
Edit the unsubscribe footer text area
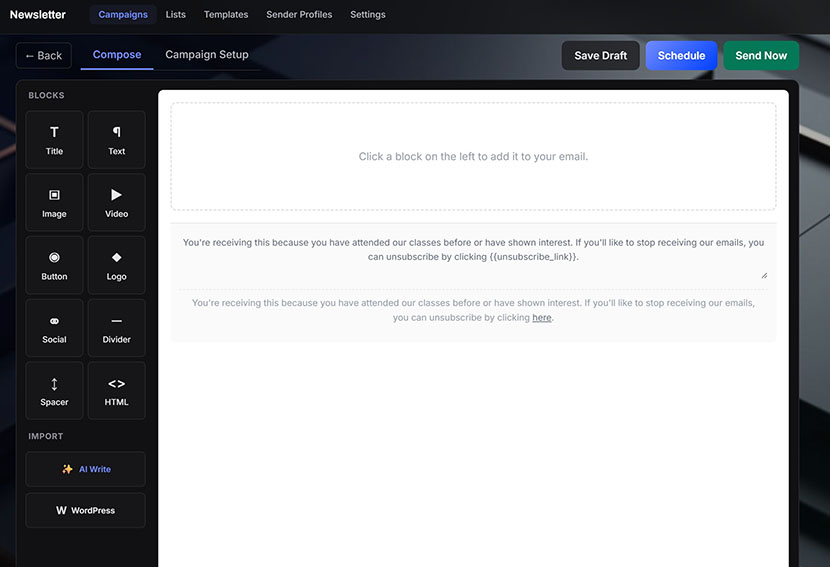tap(473, 256)
